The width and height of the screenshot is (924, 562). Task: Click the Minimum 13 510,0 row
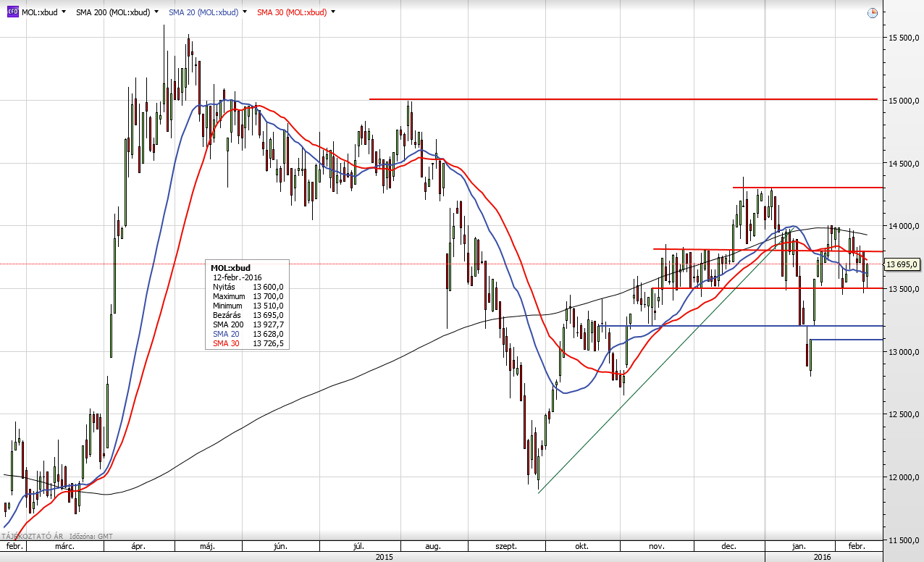[248, 306]
